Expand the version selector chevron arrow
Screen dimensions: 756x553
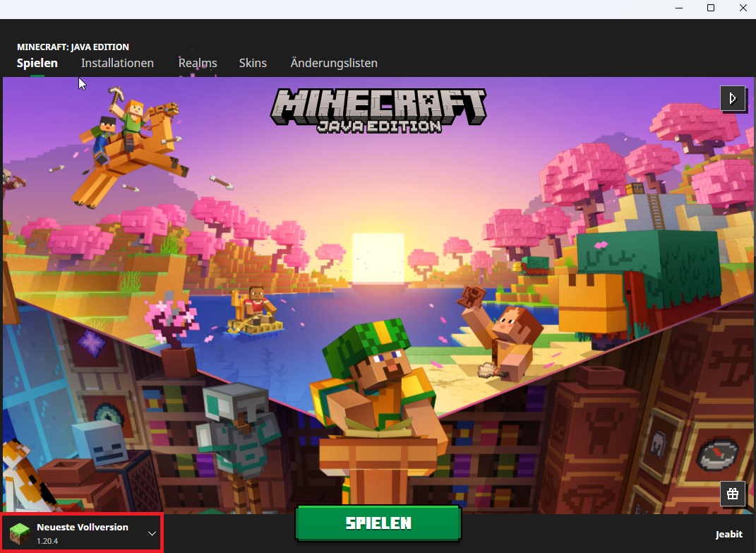coord(152,533)
